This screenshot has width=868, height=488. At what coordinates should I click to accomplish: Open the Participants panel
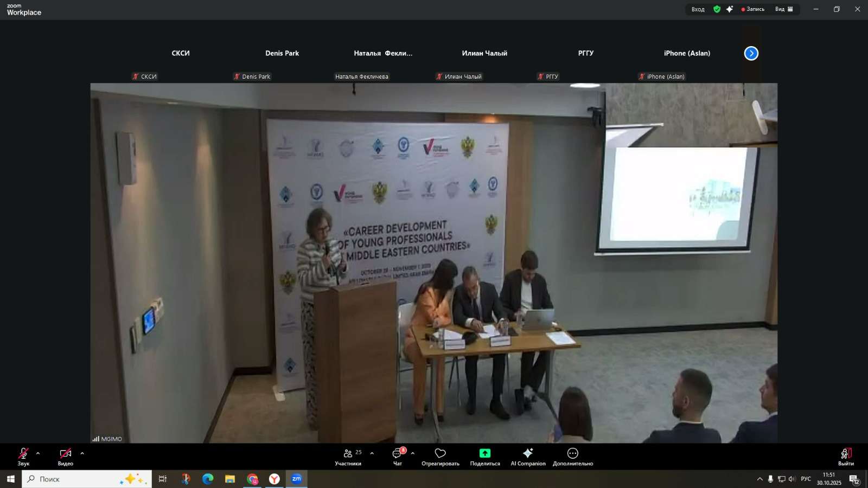click(348, 457)
